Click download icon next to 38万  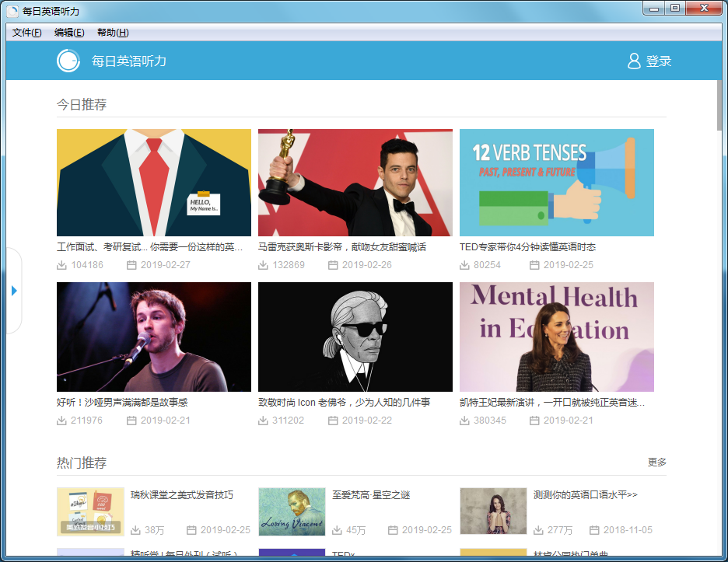(x=135, y=530)
